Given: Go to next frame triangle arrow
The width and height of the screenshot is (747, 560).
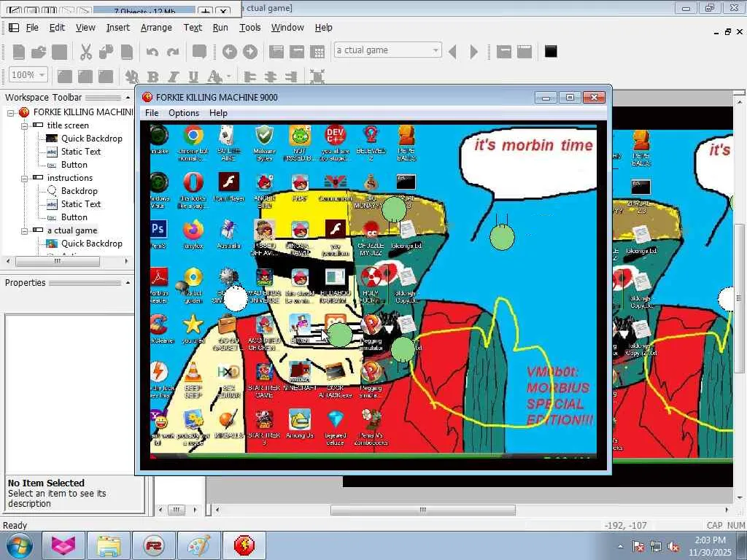Looking at the screenshot, I should pos(473,52).
